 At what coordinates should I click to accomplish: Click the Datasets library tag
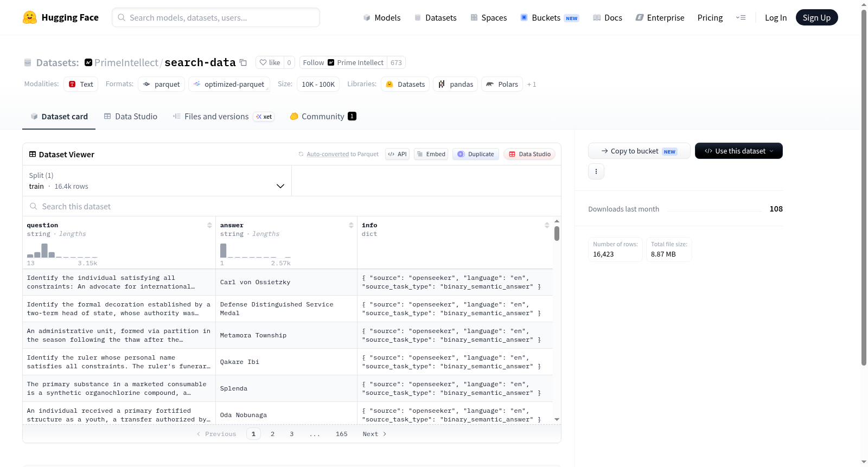point(405,84)
